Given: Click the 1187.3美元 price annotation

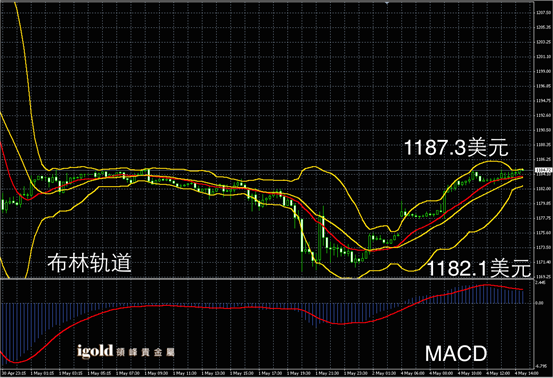Looking at the screenshot, I should pos(456,147).
